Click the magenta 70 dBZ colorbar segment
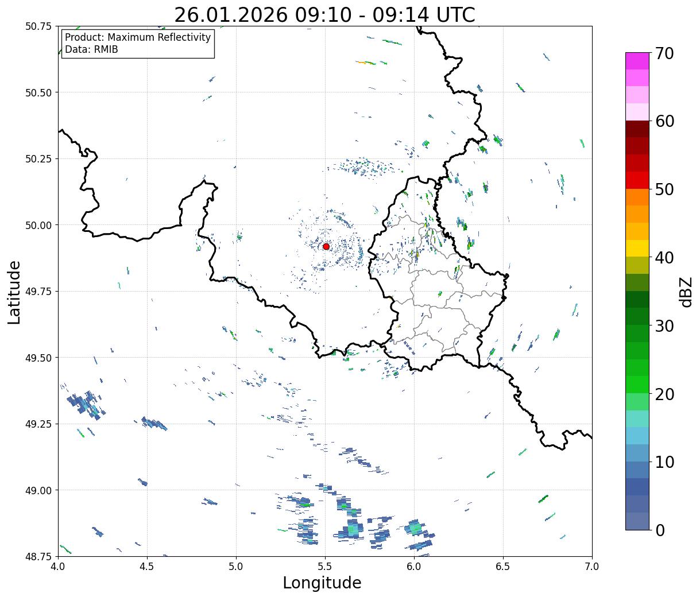The image size is (700, 597). pyautogui.click(x=637, y=61)
